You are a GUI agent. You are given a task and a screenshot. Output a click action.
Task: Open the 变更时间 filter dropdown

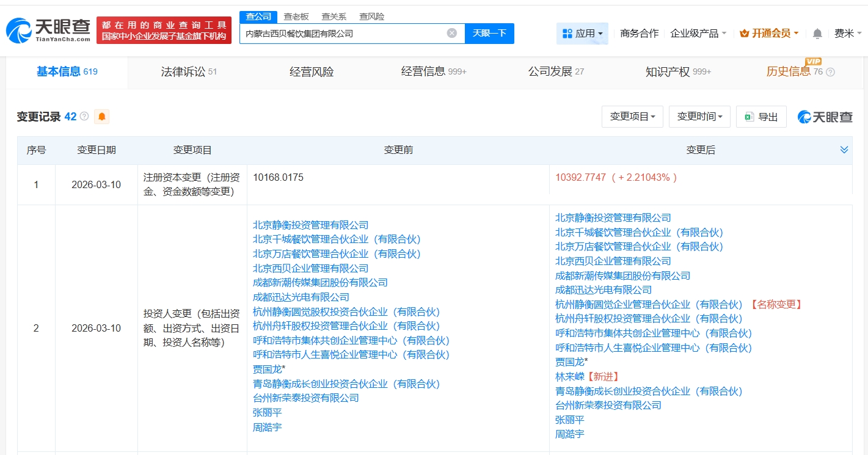pyautogui.click(x=699, y=117)
